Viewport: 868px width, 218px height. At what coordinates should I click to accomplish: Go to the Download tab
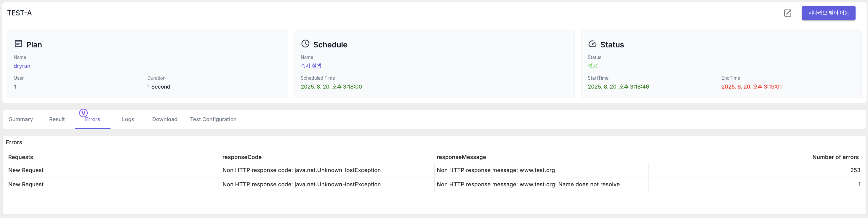click(x=165, y=119)
